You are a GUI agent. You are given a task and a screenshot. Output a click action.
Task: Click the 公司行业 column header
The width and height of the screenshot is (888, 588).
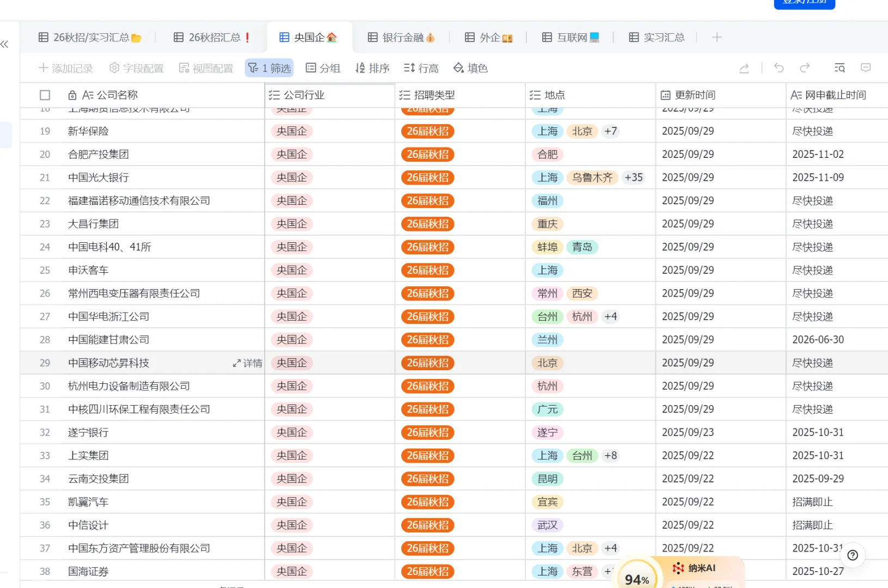pyautogui.click(x=330, y=95)
